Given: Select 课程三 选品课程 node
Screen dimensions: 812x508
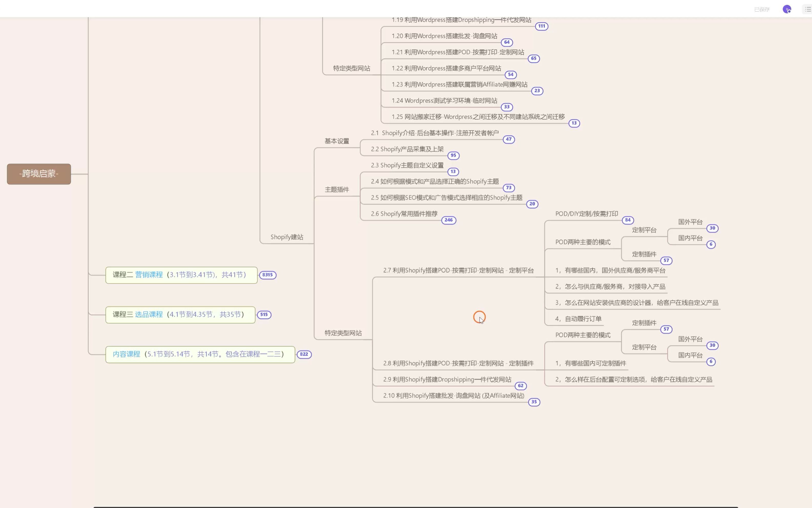Looking at the screenshot, I should [180, 314].
